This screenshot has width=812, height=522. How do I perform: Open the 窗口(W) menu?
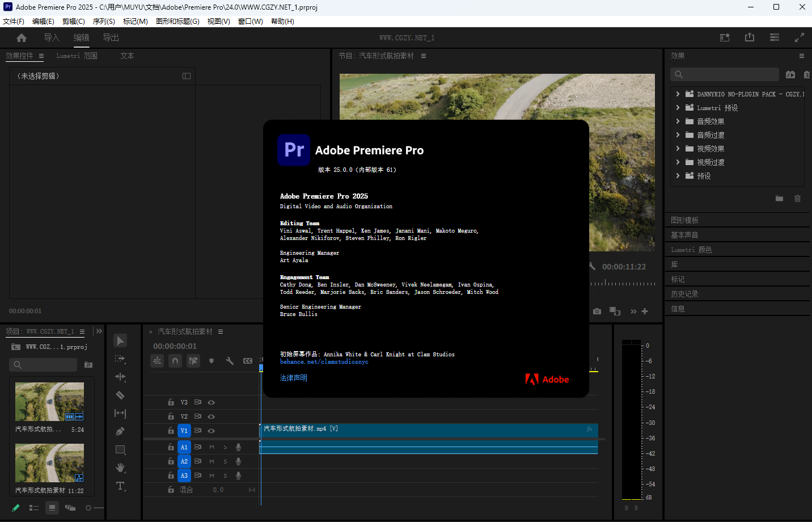pos(251,22)
